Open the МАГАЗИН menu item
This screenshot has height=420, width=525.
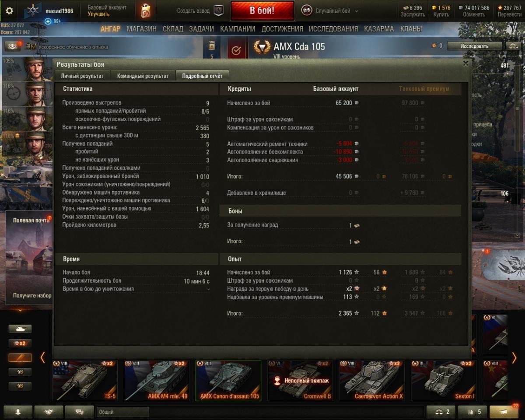142,29
